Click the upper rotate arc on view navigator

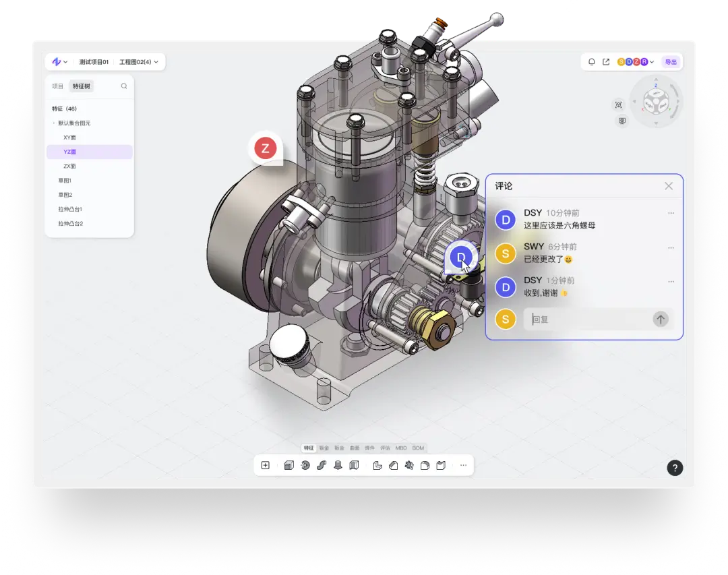tap(673, 90)
